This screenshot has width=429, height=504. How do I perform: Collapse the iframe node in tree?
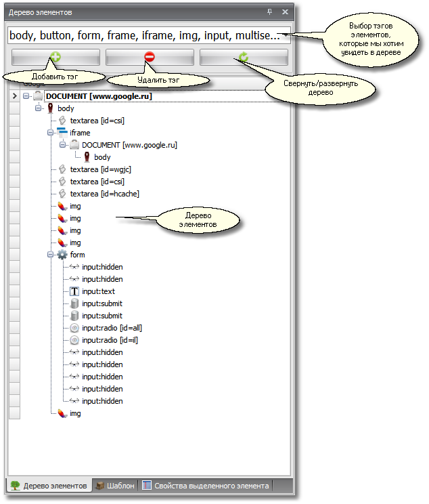[x=51, y=133]
